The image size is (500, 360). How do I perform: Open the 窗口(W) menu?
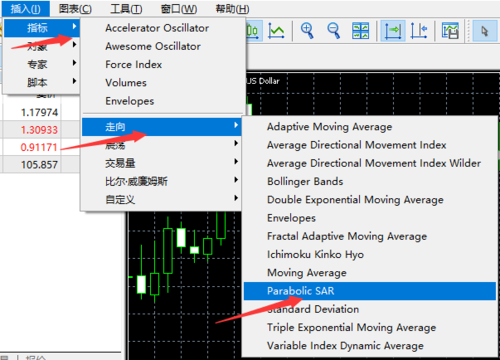click(179, 9)
